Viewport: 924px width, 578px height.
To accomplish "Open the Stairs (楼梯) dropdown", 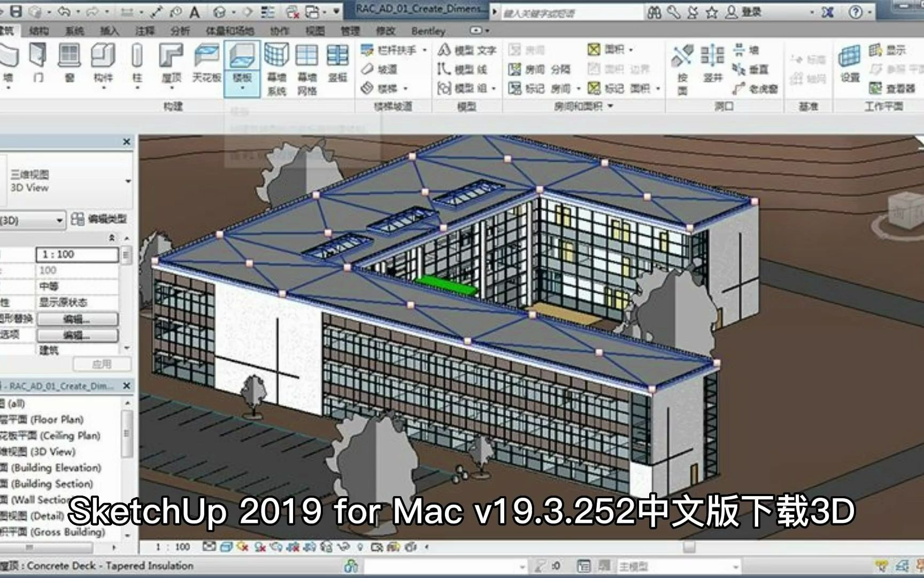I will (405, 88).
